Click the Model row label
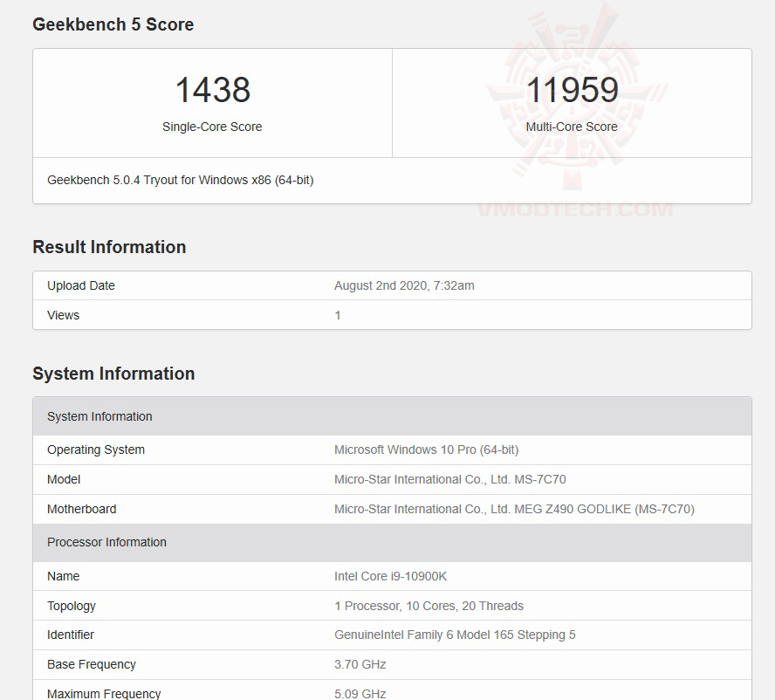The image size is (775, 700). coord(64,479)
